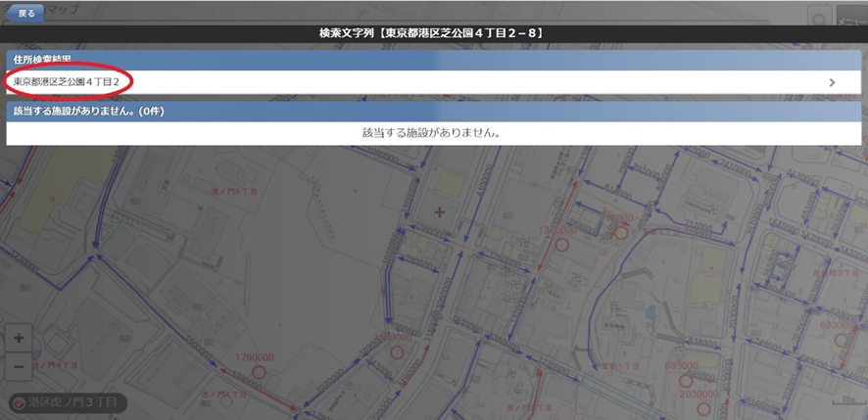The height and width of the screenshot is (420, 868).
Task: Click the scale bar at bottom right
Action: (844, 402)
